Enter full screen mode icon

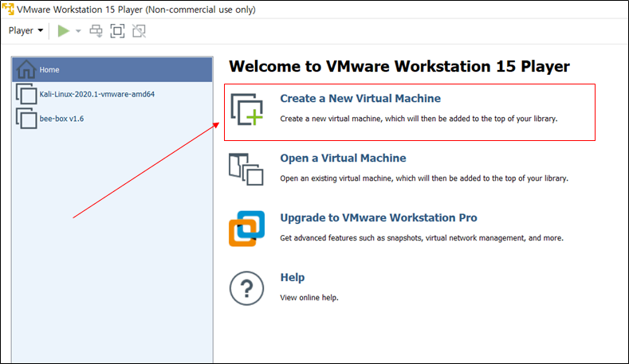pyautogui.click(x=117, y=30)
